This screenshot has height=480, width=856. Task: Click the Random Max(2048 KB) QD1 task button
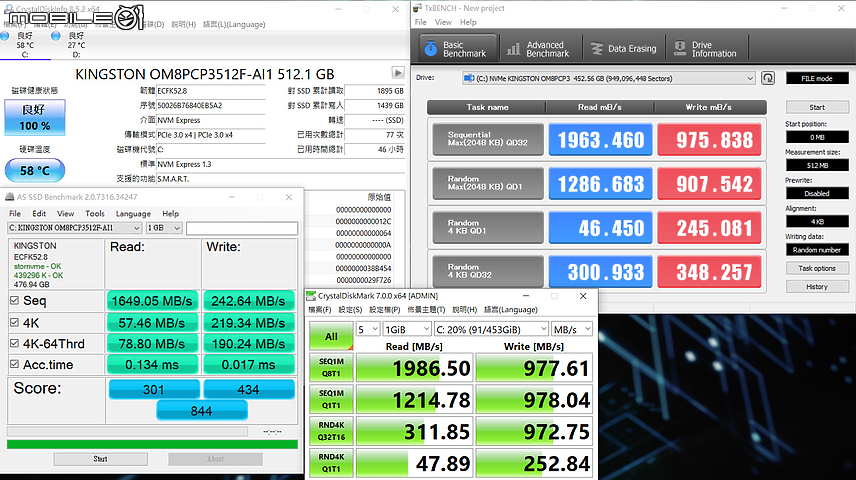[x=488, y=183]
